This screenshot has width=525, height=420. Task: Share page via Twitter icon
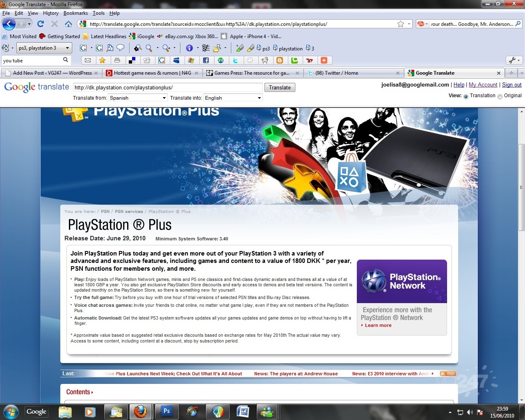point(235,60)
